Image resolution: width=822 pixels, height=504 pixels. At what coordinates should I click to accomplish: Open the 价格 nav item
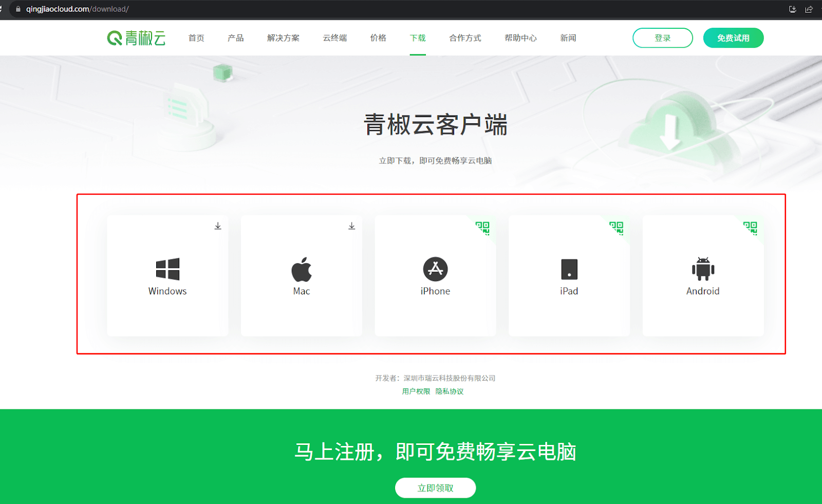coord(378,38)
